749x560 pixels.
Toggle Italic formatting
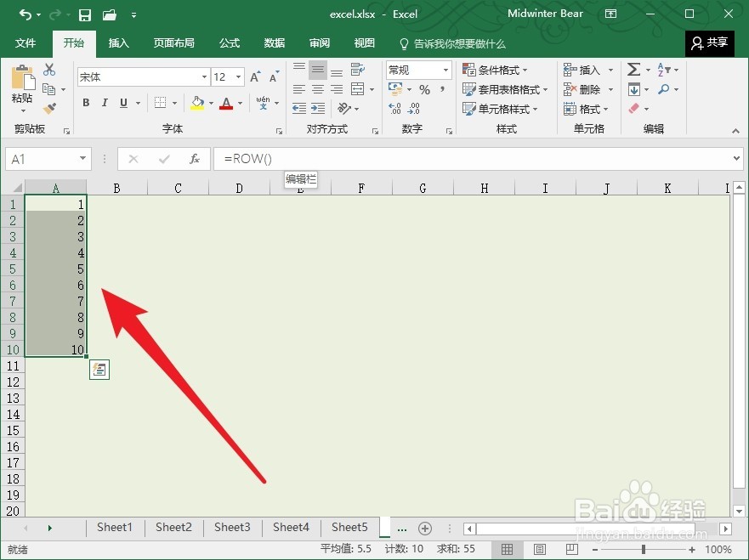105,103
